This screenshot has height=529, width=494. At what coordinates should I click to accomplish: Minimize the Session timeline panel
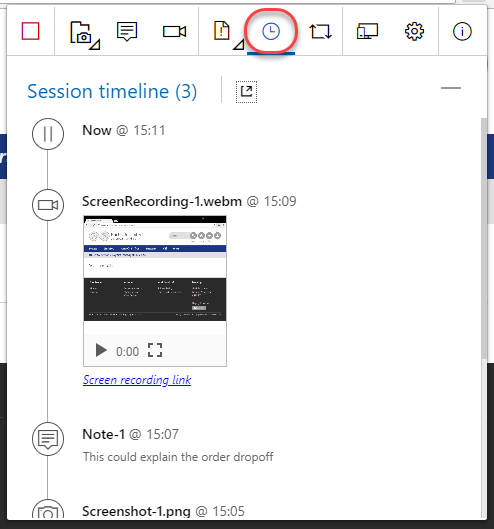(x=451, y=88)
